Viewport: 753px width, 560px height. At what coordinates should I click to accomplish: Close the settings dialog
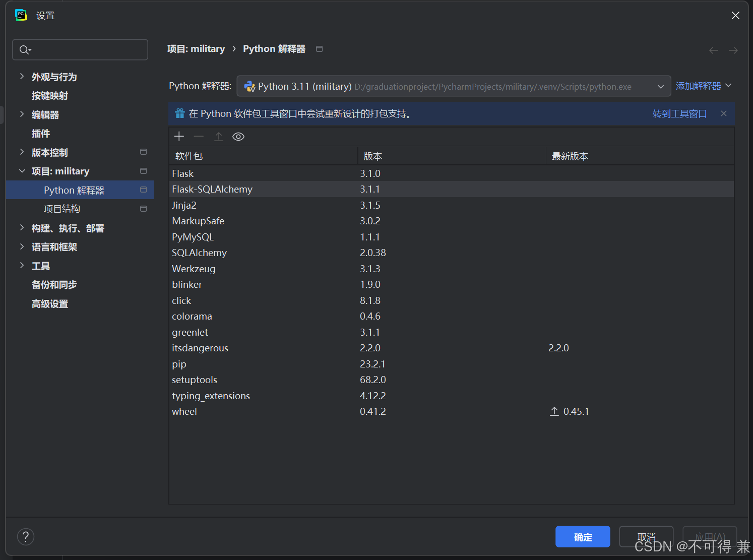coord(735,16)
